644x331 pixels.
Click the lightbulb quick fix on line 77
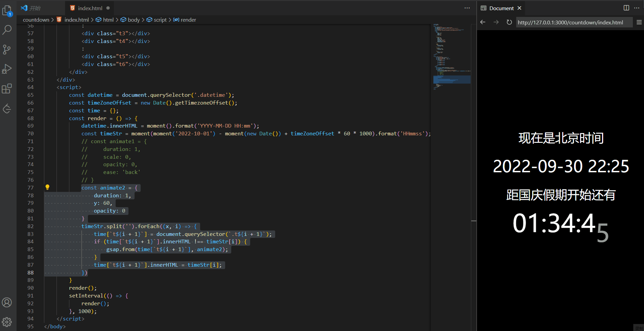click(47, 187)
